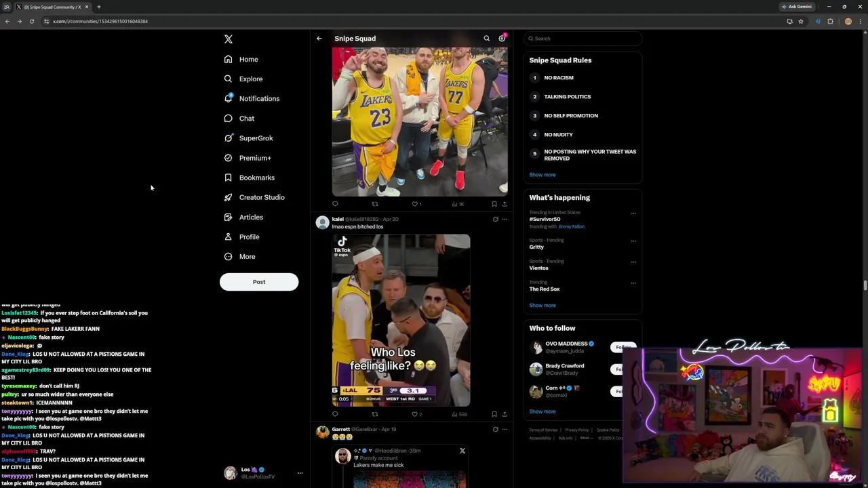Open Grok icon on Garrett's post

[x=495, y=429]
